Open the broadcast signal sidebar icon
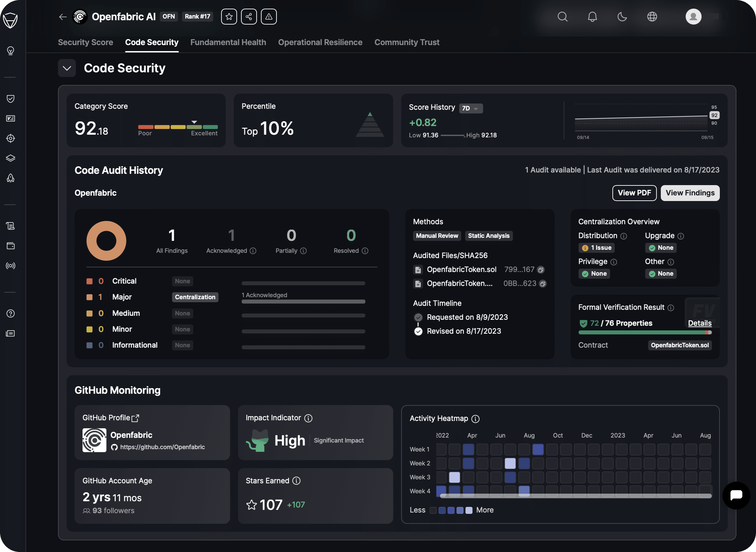Image resolution: width=756 pixels, height=552 pixels. coord(11,266)
